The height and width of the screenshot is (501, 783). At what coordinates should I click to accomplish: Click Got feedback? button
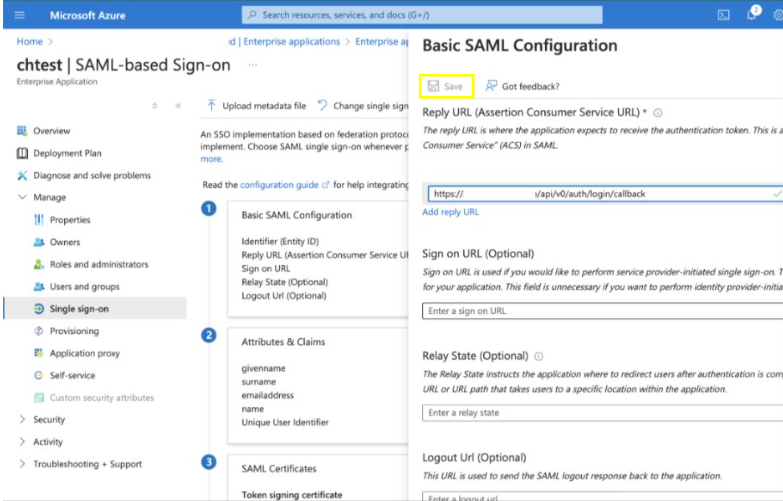click(x=522, y=86)
